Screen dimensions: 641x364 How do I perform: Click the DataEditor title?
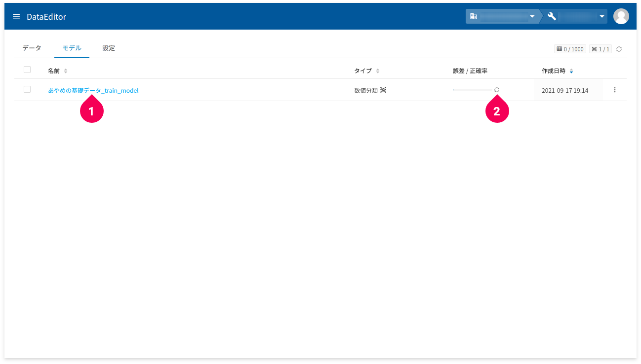[x=46, y=17]
